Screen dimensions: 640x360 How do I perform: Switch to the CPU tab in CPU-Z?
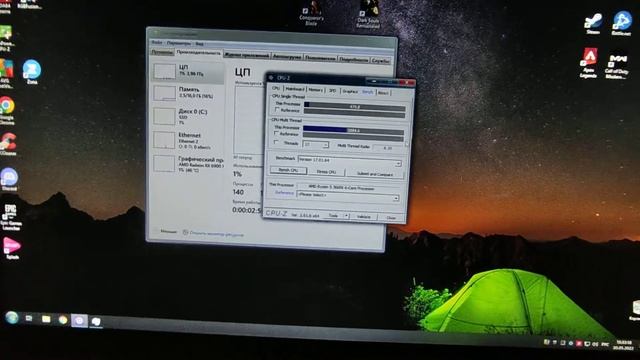pos(276,88)
